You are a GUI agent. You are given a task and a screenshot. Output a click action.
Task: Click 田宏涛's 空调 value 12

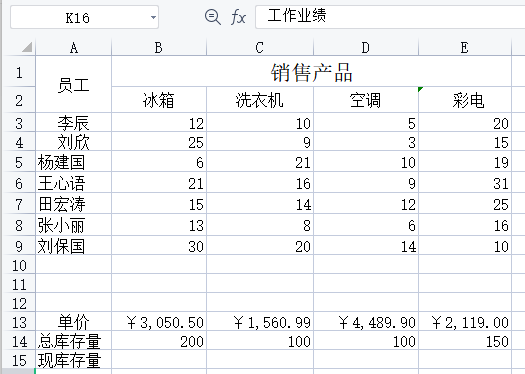click(x=366, y=203)
